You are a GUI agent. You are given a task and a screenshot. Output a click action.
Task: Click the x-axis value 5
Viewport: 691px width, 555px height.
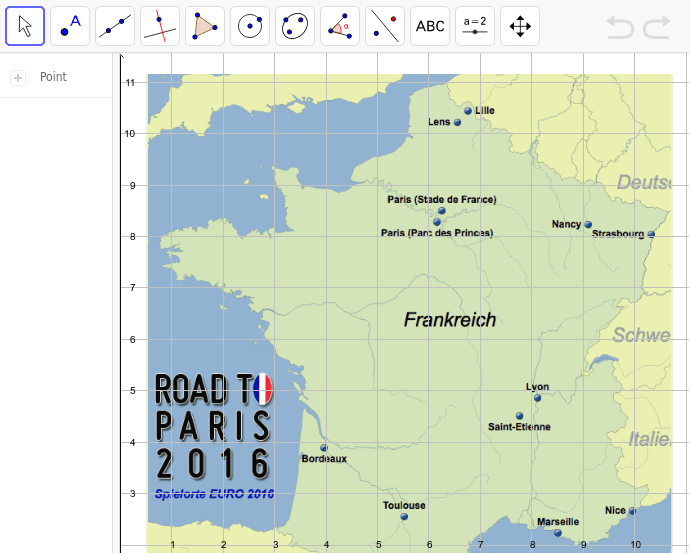pyautogui.click(x=379, y=545)
